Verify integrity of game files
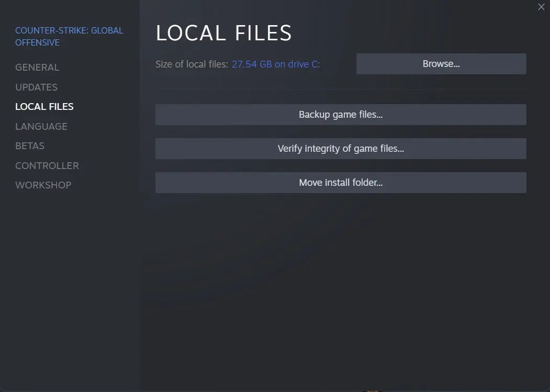550x392 pixels. (340, 148)
